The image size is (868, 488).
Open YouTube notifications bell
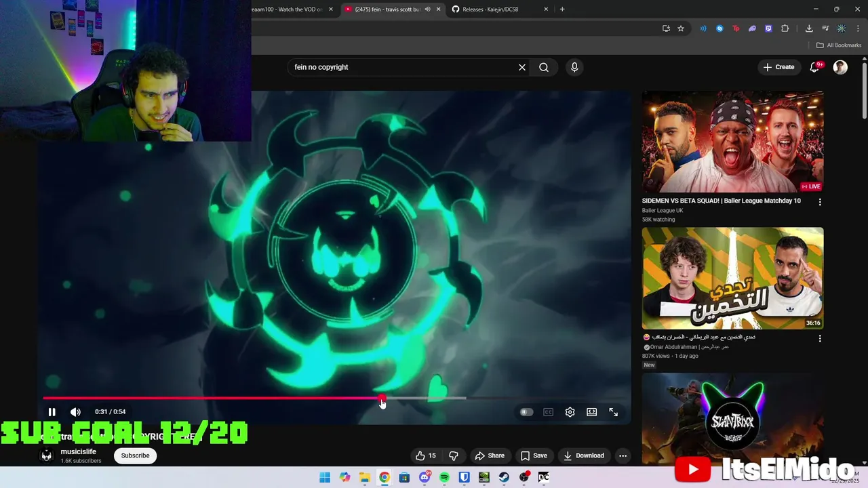[x=815, y=67]
